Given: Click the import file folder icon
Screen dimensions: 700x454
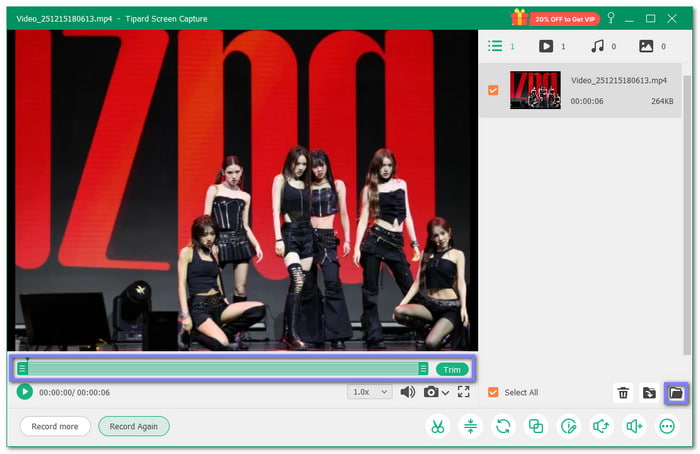Looking at the screenshot, I should pos(649,393).
